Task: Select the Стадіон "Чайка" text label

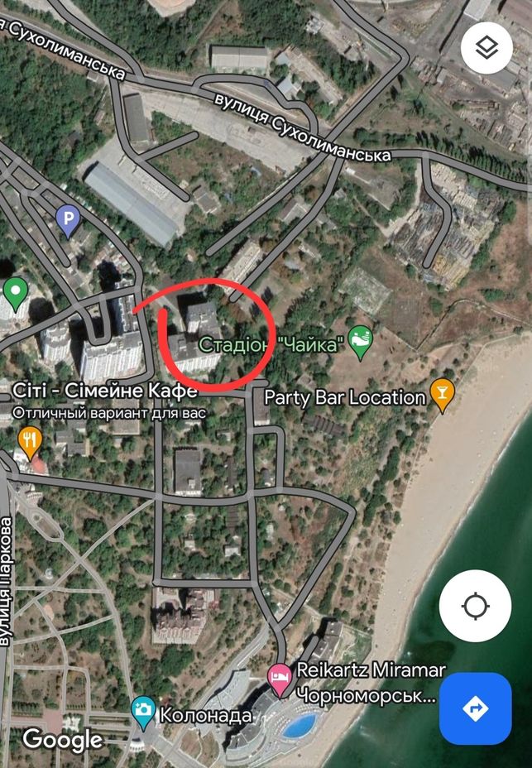Action: click(269, 345)
